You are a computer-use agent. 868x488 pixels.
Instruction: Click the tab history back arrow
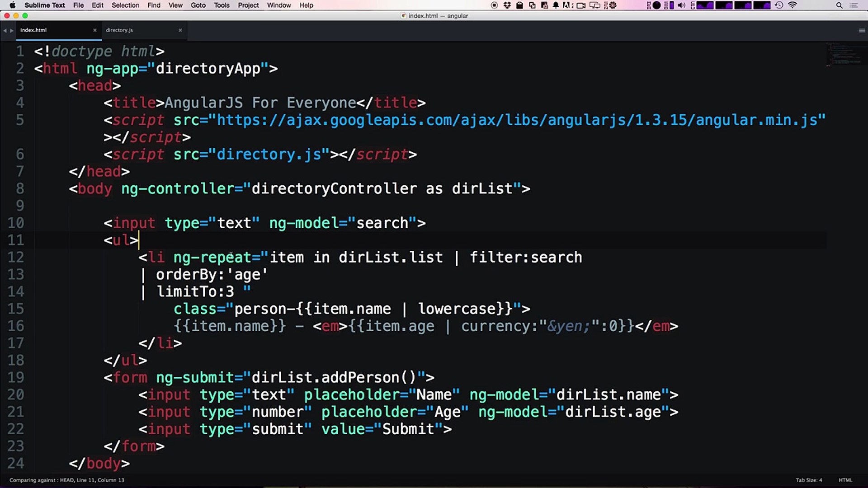(5, 31)
